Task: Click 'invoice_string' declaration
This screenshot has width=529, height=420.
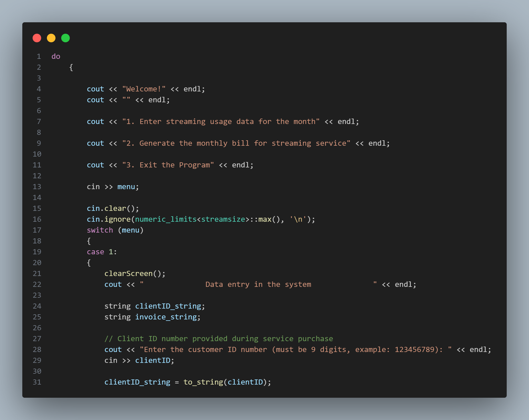Action: click(x=166, y=317)
